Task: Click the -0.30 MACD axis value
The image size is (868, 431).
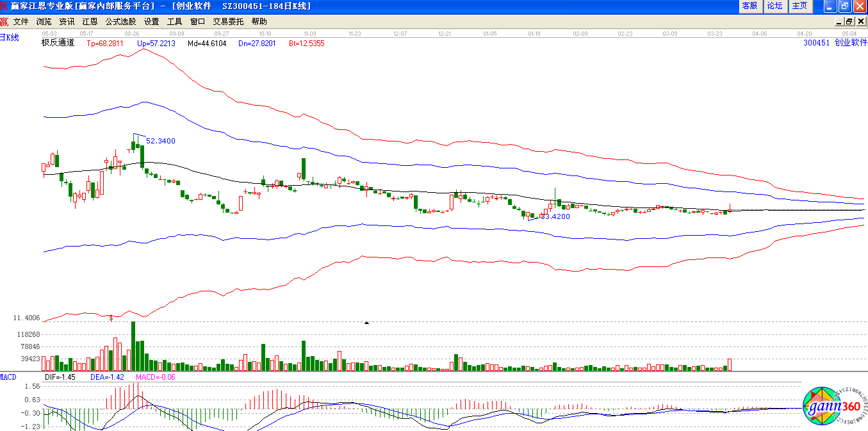Action: pyautogui.click(x=31, y=413)
